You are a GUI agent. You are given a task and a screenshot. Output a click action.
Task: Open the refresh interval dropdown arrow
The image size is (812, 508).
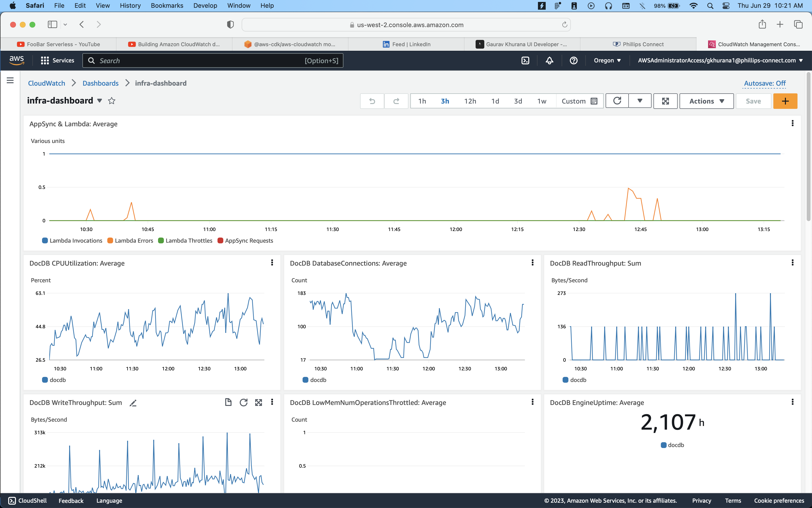[x=640, y=101]
